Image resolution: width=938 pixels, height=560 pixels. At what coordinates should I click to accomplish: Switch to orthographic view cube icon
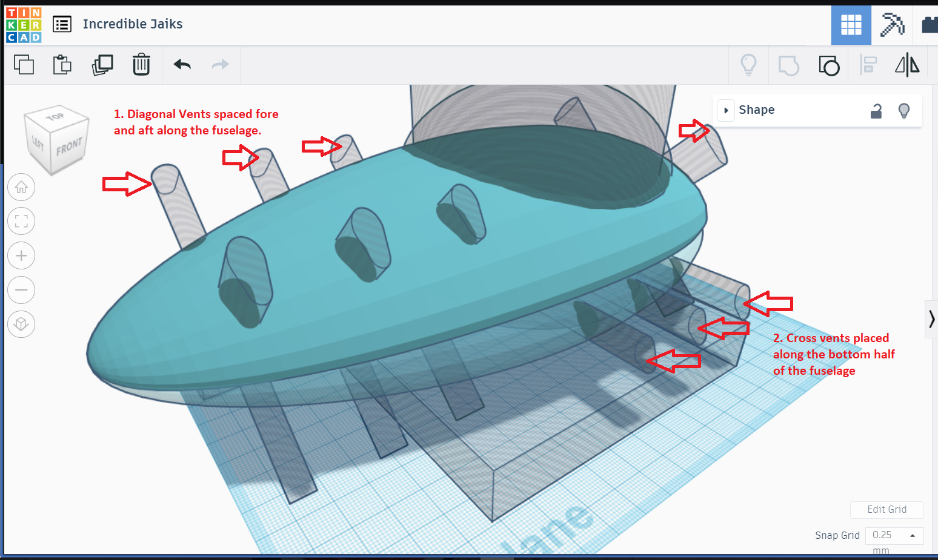21,324
